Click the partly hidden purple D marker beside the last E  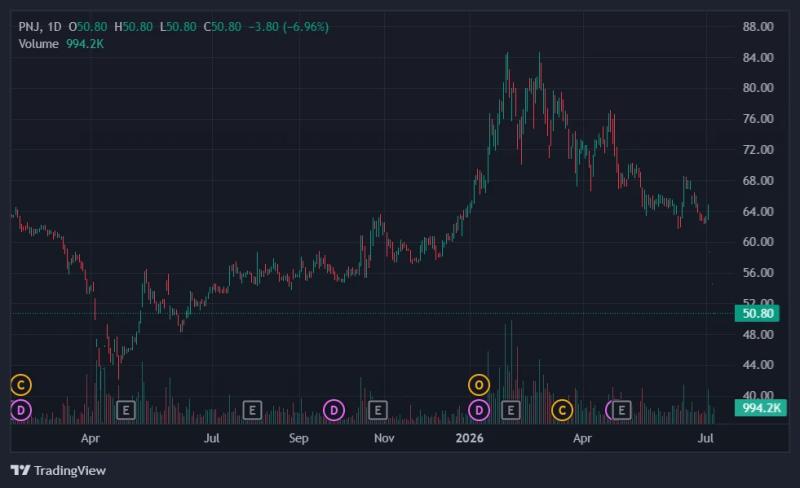pyautogui.click(x=609, y=410)
